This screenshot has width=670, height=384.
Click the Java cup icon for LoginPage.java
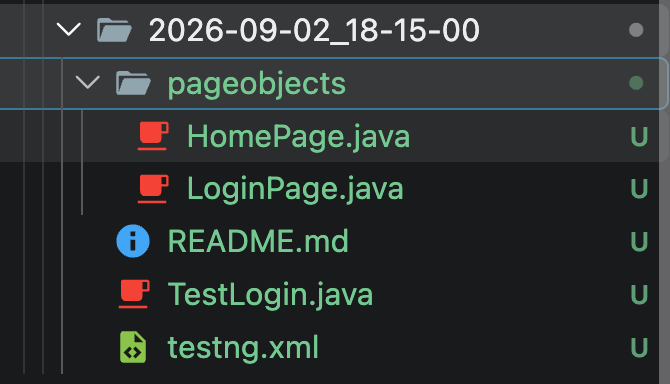click(153, 188)
